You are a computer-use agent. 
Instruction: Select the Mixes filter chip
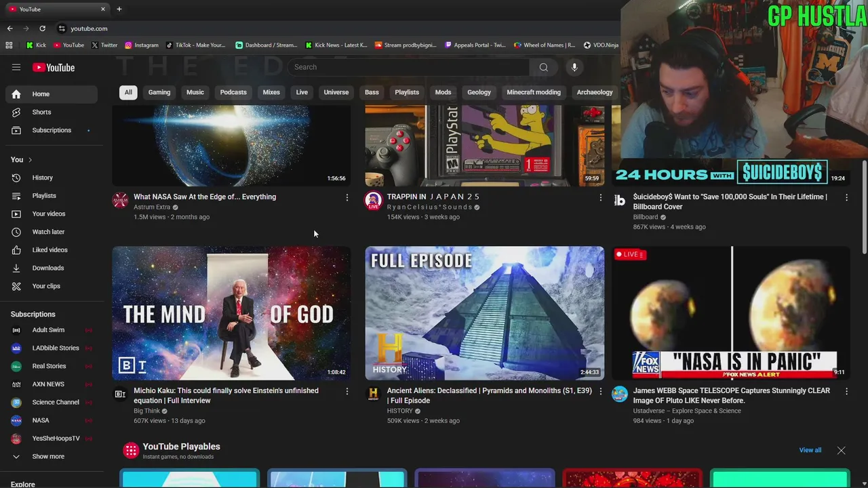pos(271,92)
